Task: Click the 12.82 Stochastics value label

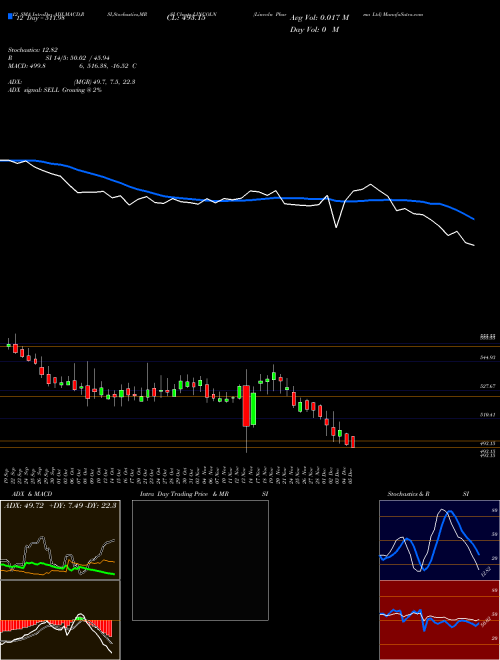Action: 484,572
